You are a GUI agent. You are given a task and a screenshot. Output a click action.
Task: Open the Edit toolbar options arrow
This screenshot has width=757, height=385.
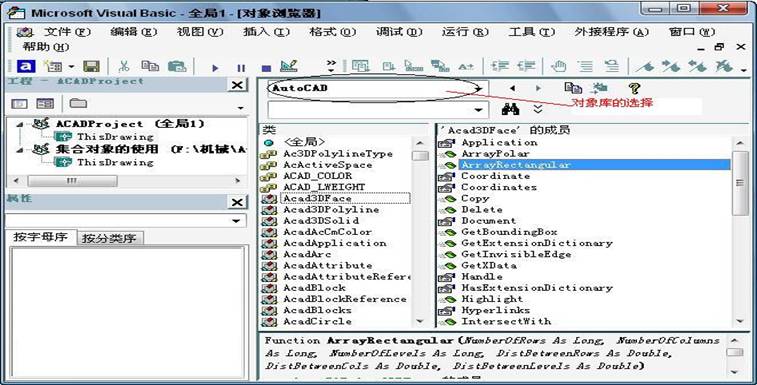pos(743,71)
